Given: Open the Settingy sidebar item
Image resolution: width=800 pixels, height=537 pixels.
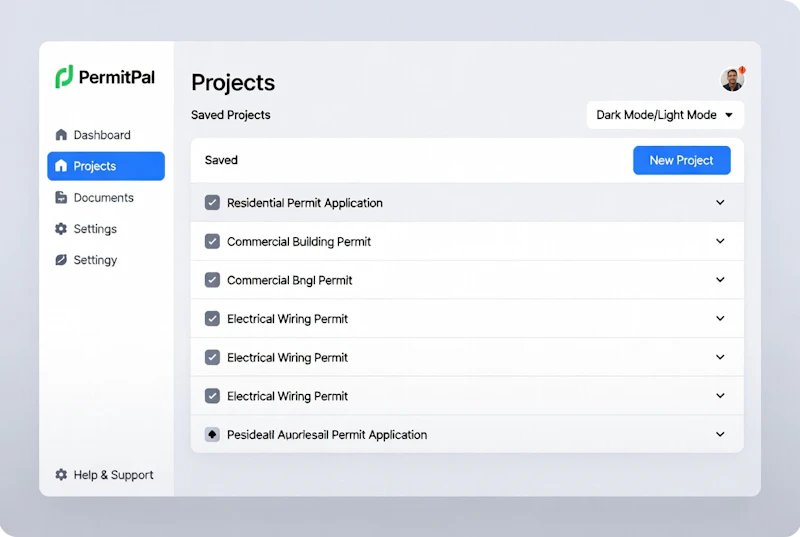Looking at the screenshot, I should [106, 260].
